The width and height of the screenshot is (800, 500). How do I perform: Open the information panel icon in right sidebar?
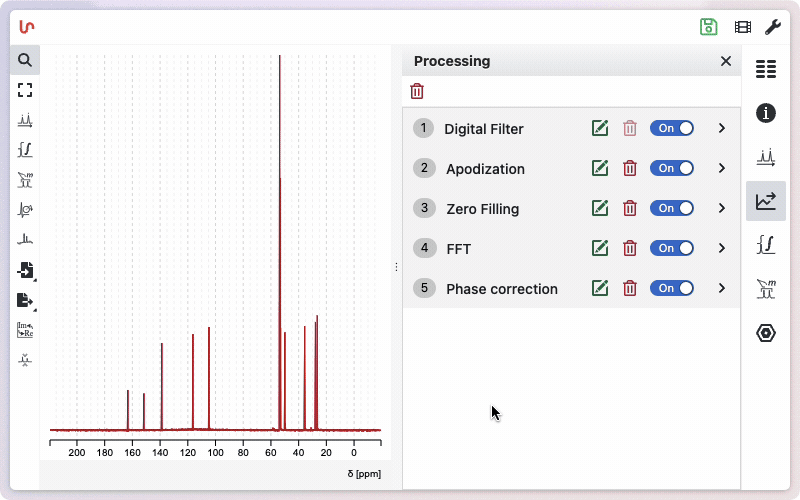coord(766,113)
